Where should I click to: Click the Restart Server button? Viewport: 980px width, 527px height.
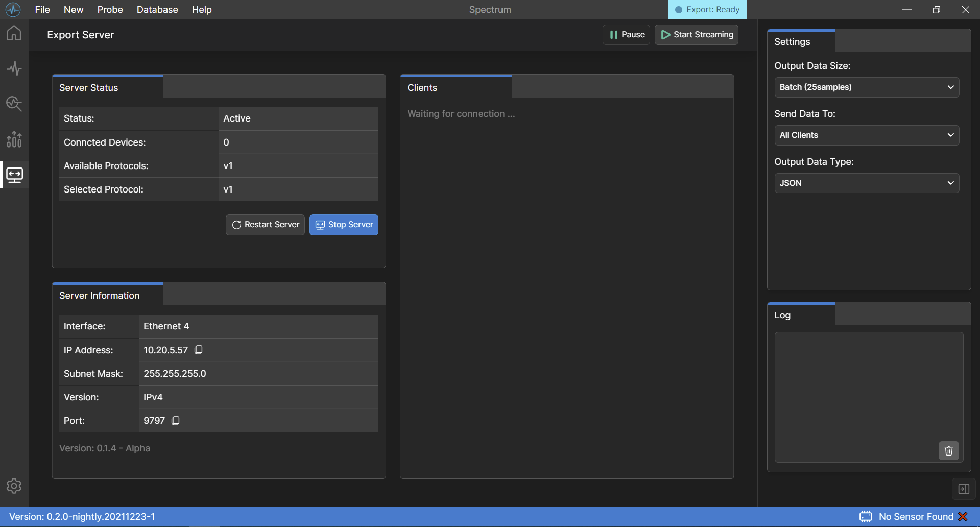pyautogui.click(x=265, y=225)
